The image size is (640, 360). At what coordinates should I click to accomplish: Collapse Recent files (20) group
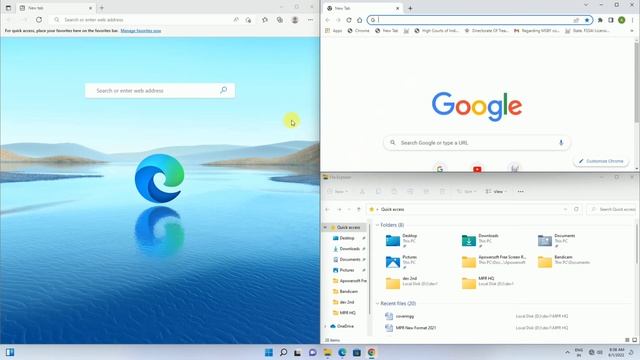click(x=377, y=303)
